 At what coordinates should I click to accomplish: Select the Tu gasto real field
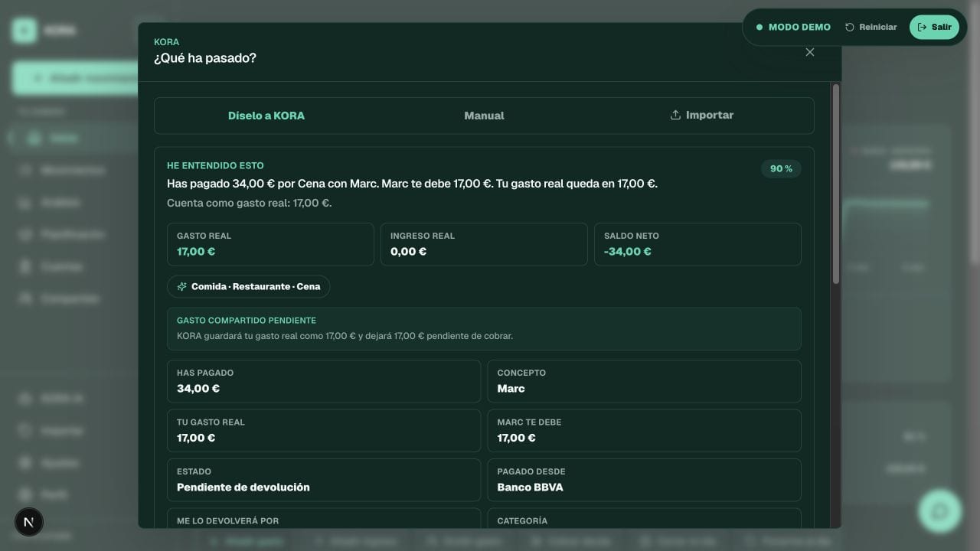click(x=324, y=431)
